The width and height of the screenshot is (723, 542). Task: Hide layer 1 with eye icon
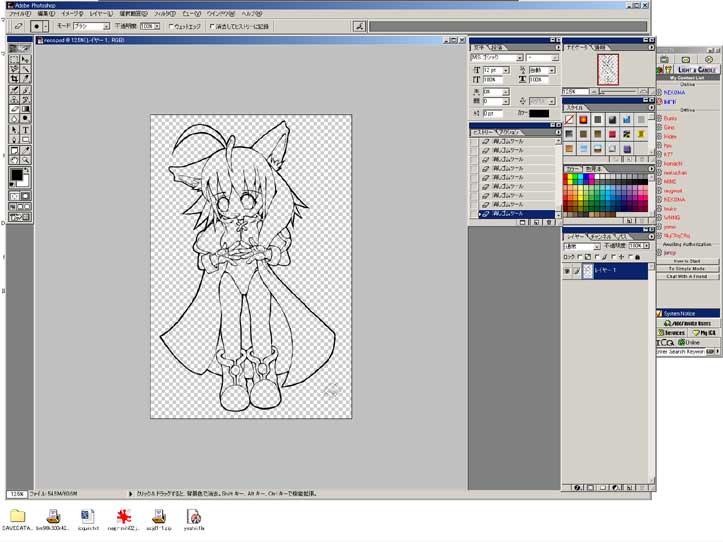(567, 271)
